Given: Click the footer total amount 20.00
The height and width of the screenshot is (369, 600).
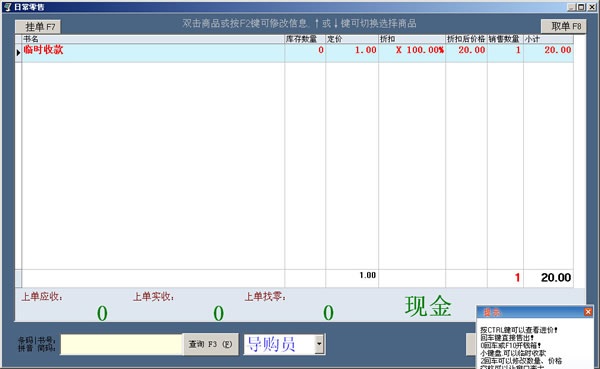Looking at the screenshot, I should pos(556,278).
